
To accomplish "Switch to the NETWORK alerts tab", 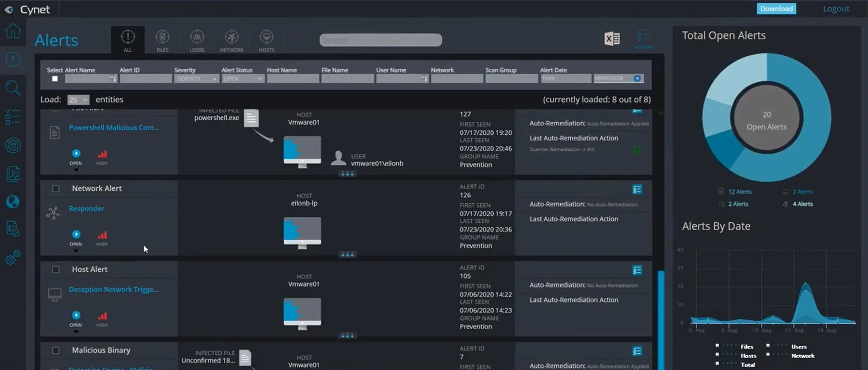I will tap(232, 40).
